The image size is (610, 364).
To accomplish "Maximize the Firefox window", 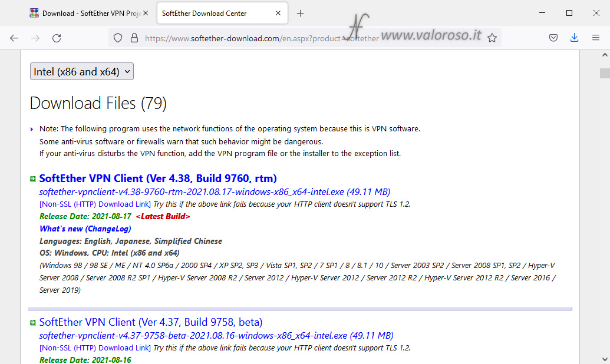I will point(569,13).
